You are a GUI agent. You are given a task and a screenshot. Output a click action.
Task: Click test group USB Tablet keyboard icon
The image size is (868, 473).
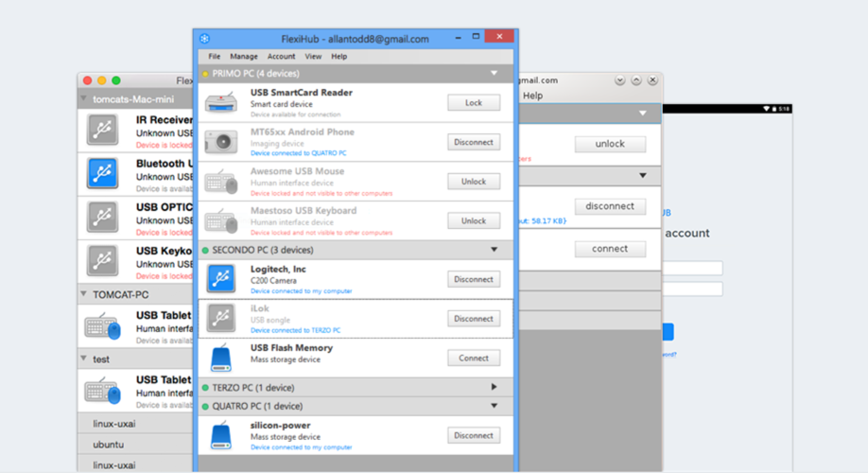[x=102, y=391]
